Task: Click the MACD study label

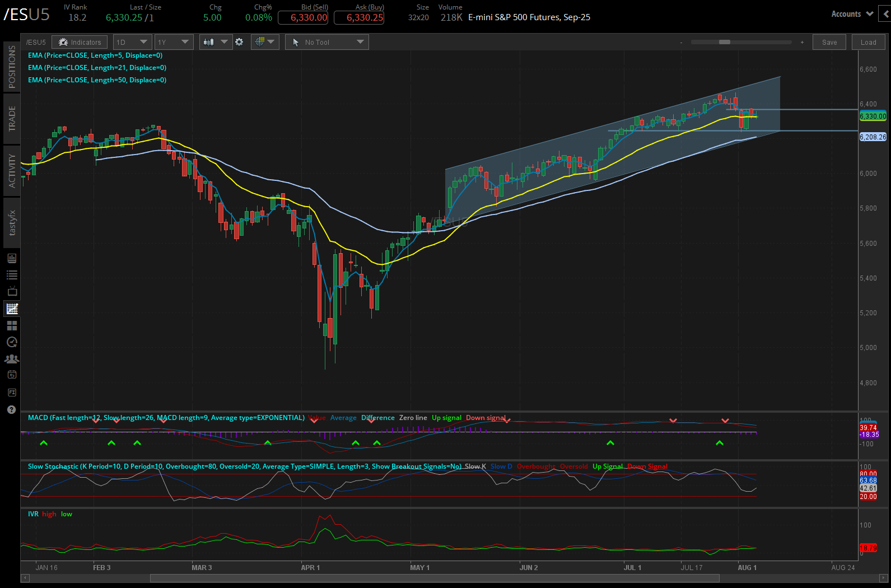Action: (x=166, y=418)
